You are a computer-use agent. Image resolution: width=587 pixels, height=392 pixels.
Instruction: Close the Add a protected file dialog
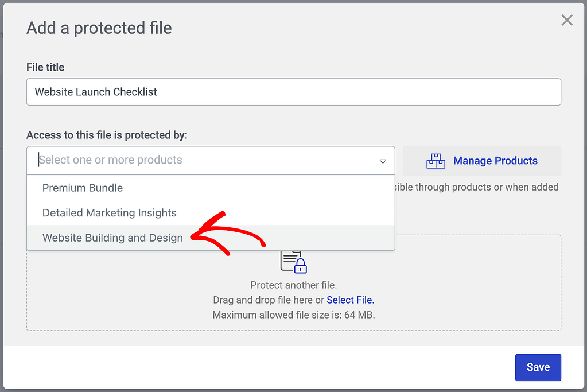pyautogui.click(x=567, y=20)
